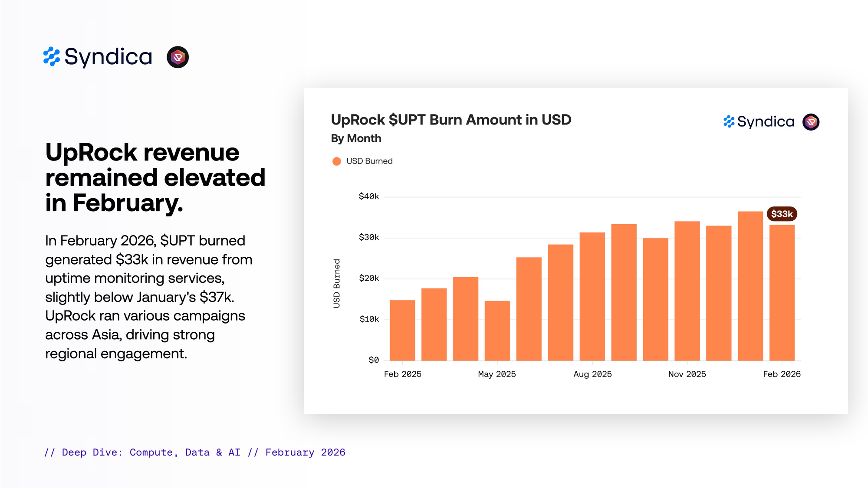
Task: Click the Syndica logo inside the chart card
Action: [759, 122]
